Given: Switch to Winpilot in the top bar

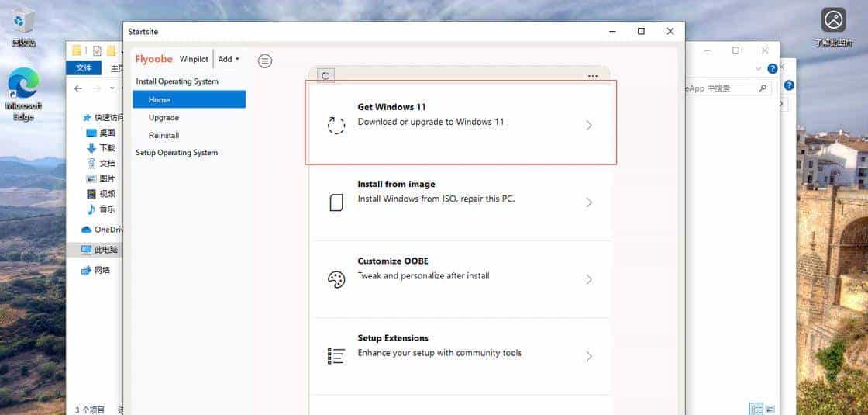Looking at the screenshot, I should (x=194, y=59).
